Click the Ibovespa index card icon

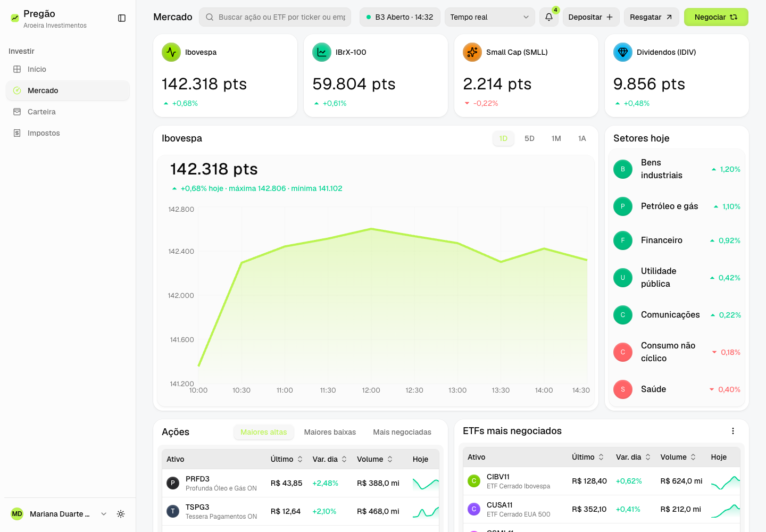(x=171, y=52)
